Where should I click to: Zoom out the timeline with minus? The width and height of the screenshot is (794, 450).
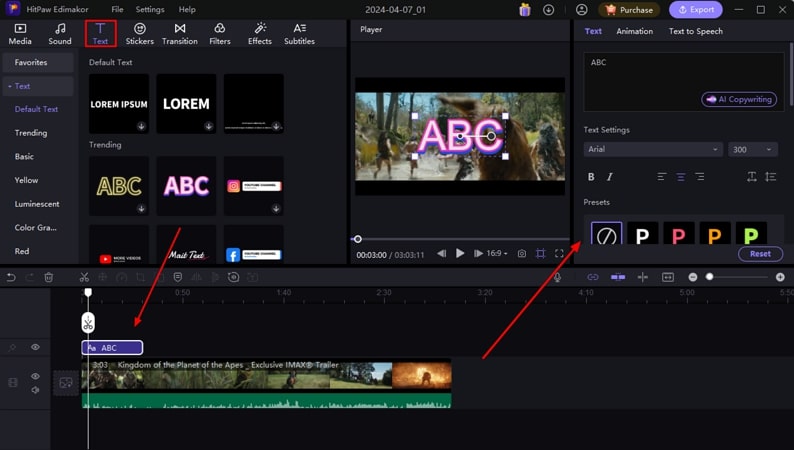click(x=693, y=277)
